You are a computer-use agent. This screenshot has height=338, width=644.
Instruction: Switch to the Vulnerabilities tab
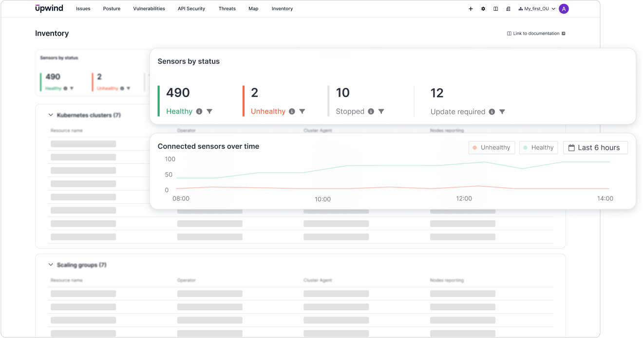tap(149, 8)
